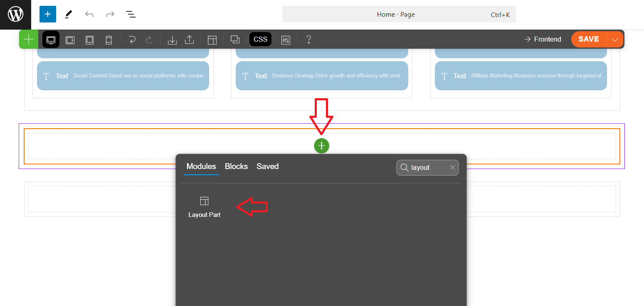Screen dimensions: 644x306
Task: Open the document overview list icon
Action: (131, 15)
